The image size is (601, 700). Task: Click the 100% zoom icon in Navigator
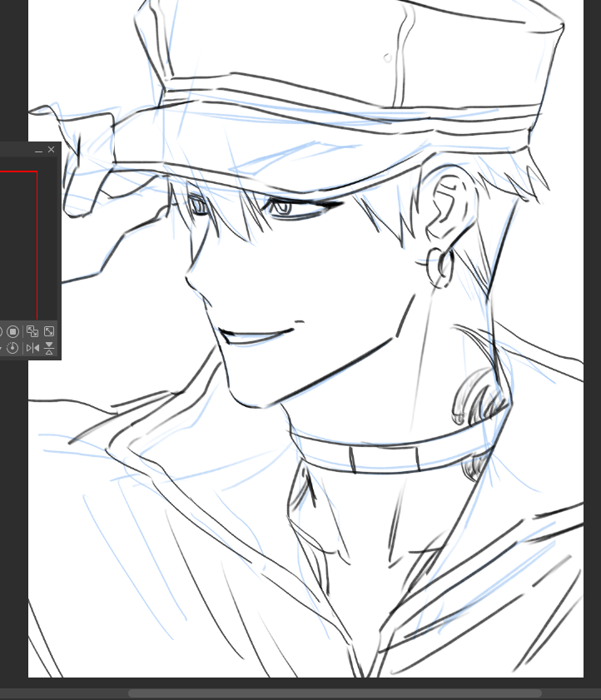coord(13,332)
